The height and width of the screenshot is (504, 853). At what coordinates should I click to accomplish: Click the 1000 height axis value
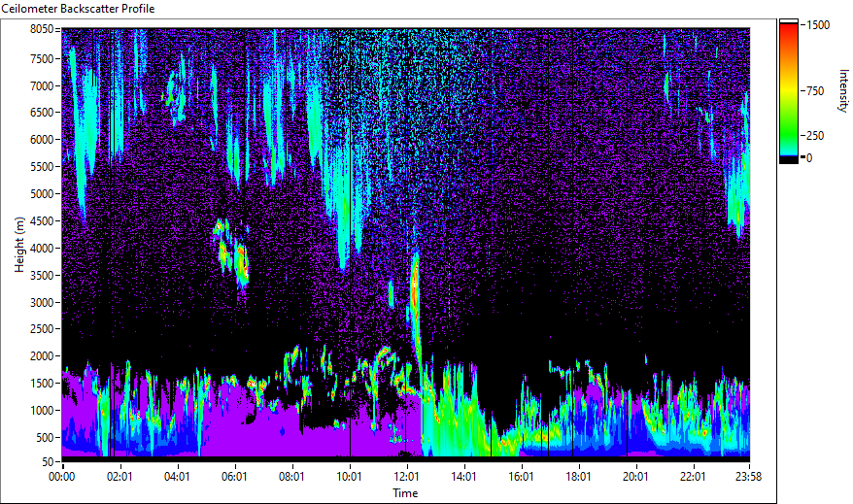coord(42,411)
